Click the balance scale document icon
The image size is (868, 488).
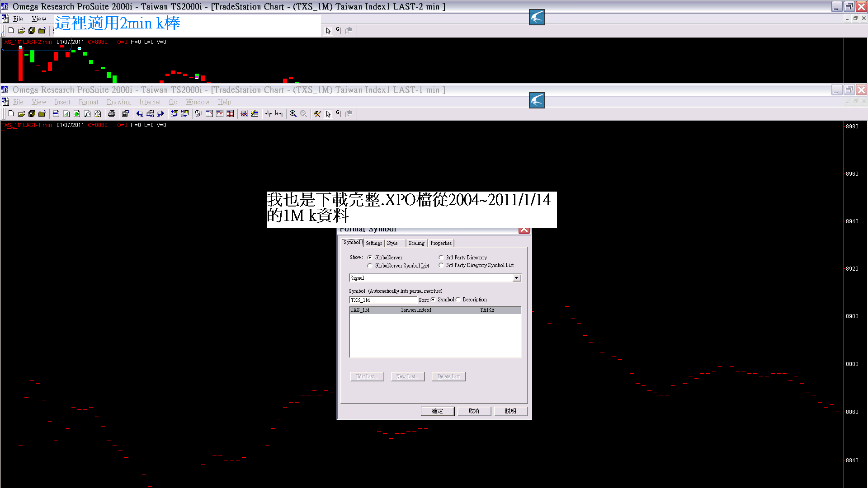(x=98, y=113)
